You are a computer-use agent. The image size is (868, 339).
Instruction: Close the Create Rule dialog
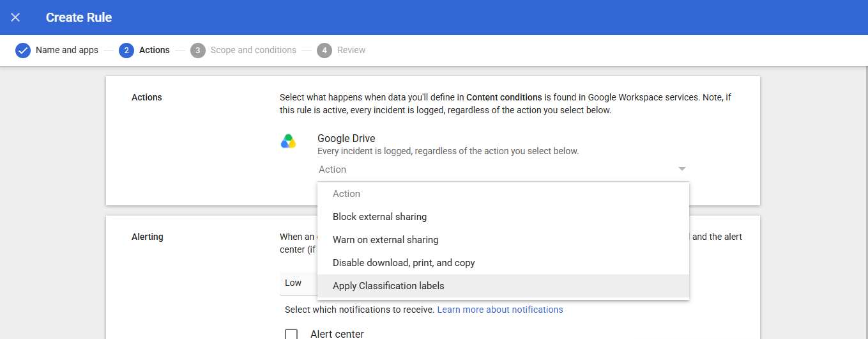coord(15,17)
